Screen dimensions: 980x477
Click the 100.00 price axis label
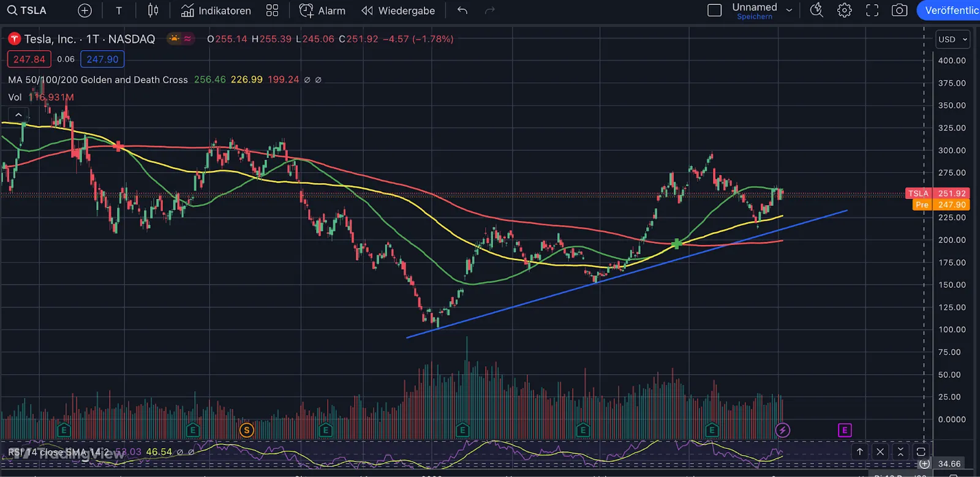pos(952,329)
